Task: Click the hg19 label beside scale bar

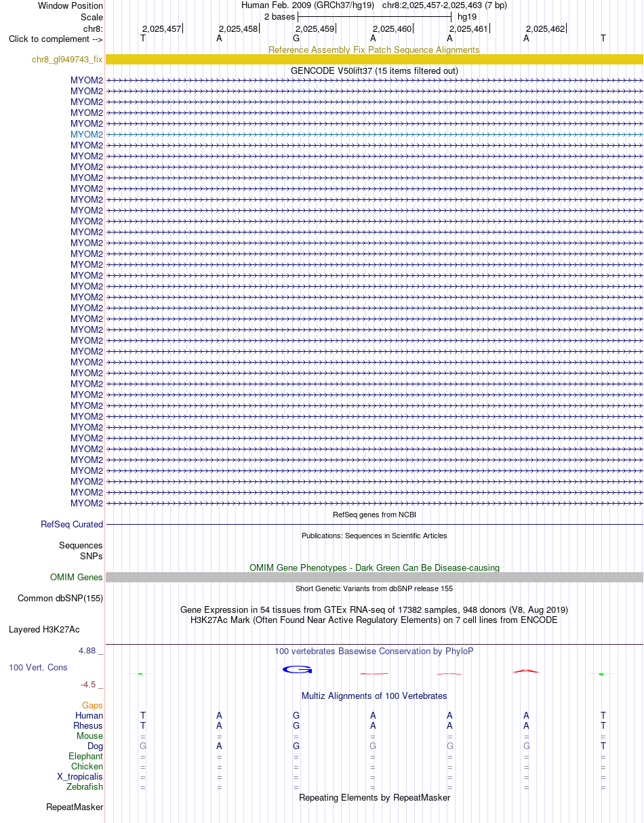Action: [467, 16]
